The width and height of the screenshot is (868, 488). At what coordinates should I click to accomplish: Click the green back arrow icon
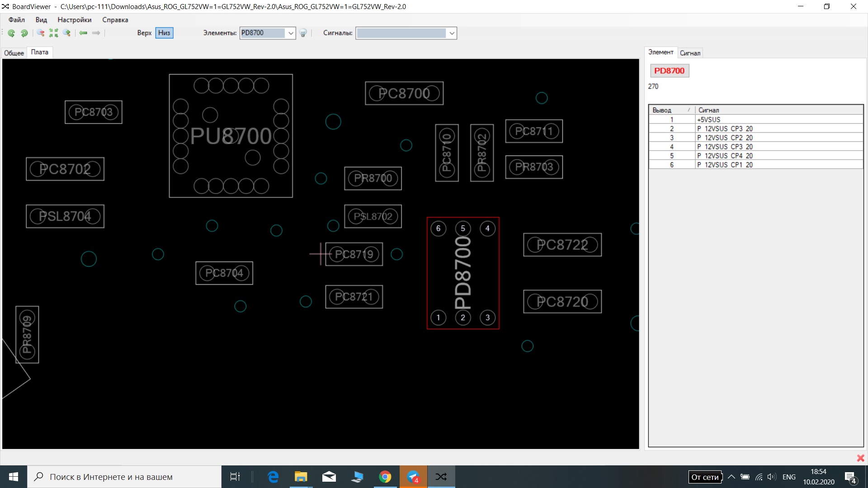[x=83, y=33]
